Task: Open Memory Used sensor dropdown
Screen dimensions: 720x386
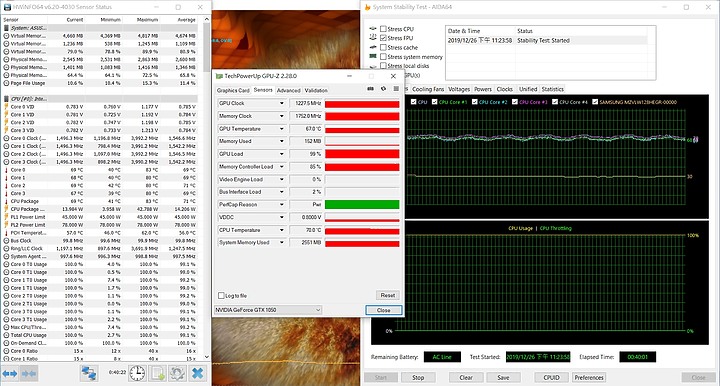Action: 282,141
